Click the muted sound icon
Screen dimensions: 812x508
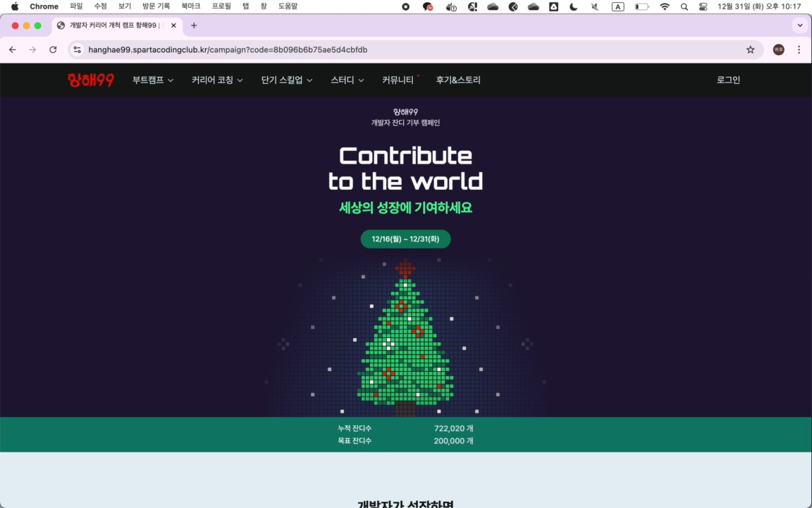click(x=595, y=7)
